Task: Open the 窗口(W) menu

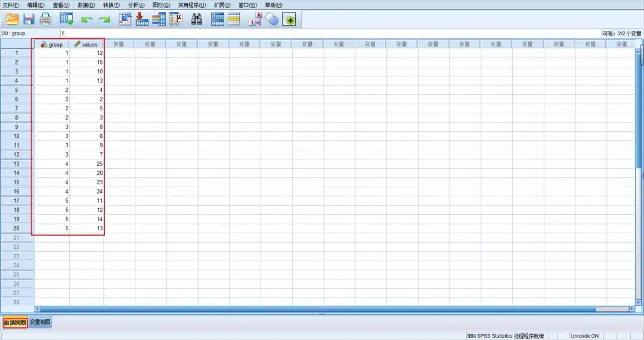Action: pos(247,5)
